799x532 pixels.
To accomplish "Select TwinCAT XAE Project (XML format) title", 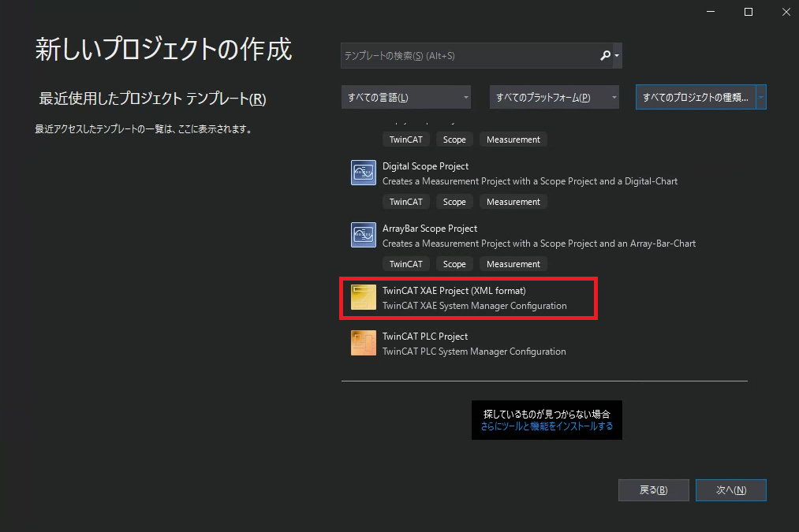I will tap(454, 291).
